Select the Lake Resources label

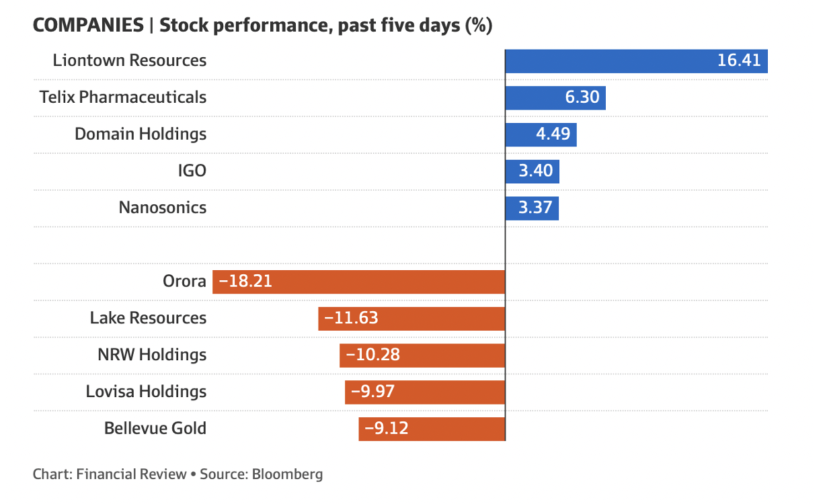point(148,318)
